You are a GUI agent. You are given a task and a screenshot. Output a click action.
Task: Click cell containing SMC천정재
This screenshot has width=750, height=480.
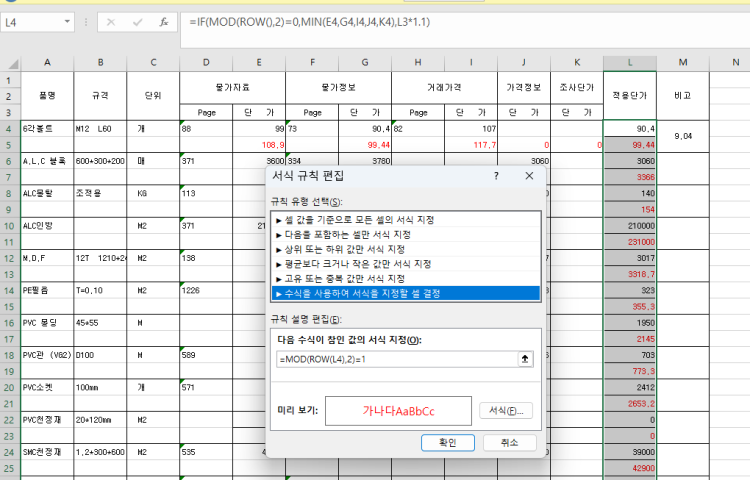pos(47,452)
